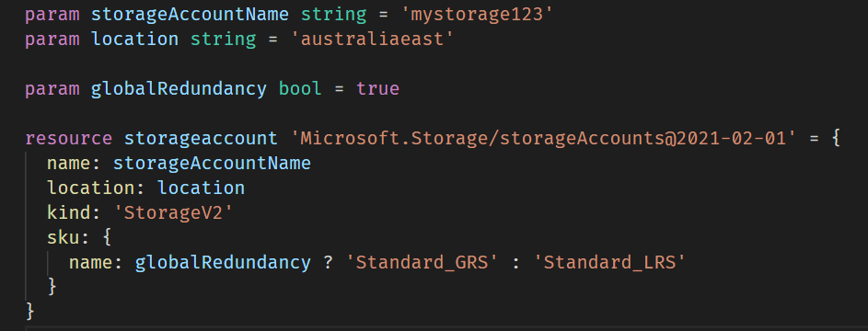
Task: Click the final closing brace of resource
Action: (x=30, y=312)
